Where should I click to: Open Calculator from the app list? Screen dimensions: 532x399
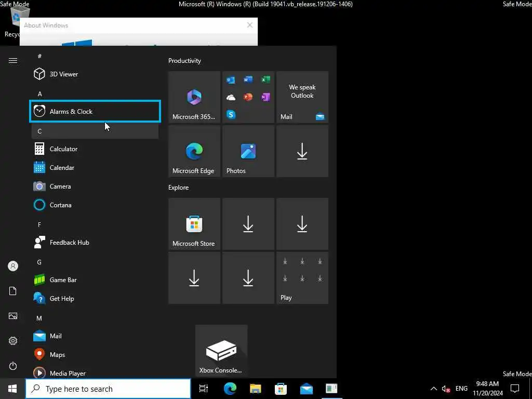point(95,149)
